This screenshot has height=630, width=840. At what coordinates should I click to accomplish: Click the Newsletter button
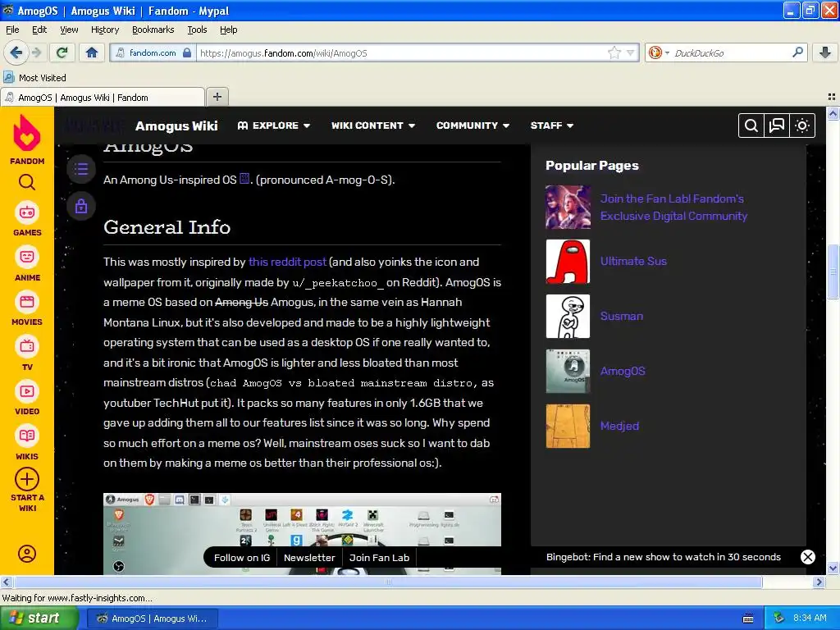tap(309, 558)
